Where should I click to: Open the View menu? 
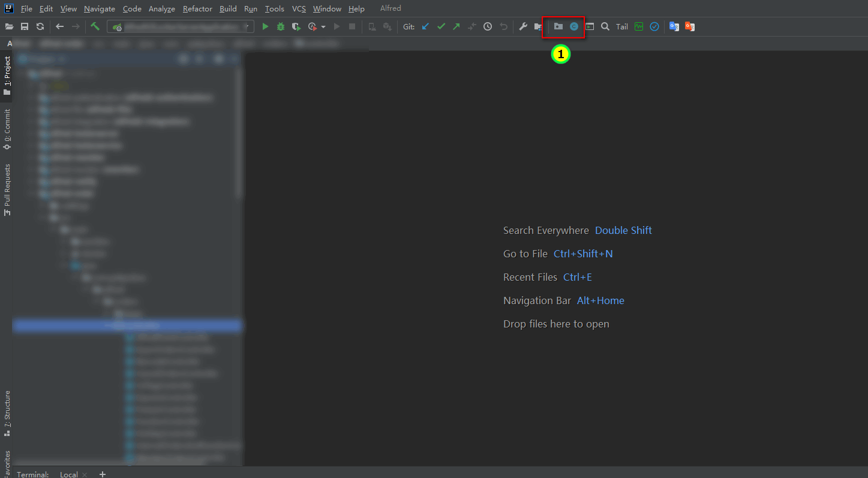click(x=68, y=9)
